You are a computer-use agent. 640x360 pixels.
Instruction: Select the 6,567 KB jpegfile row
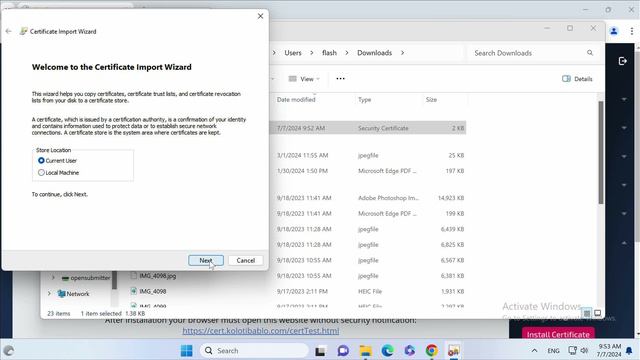(367, 260)
